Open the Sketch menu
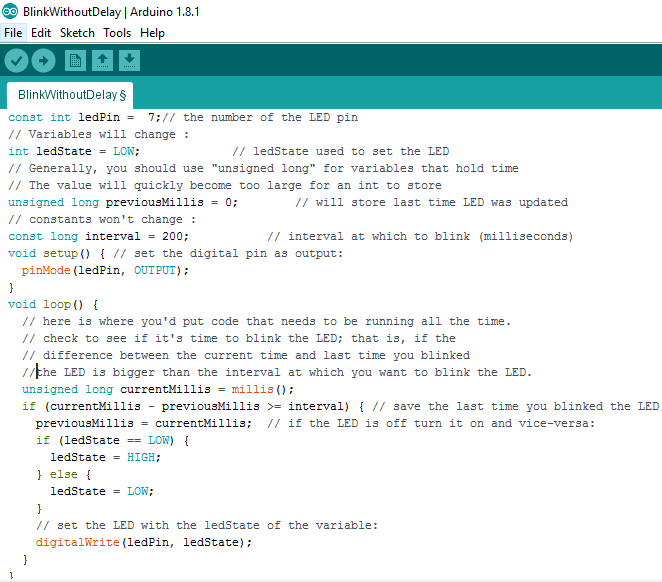662x582 pixels. pos(77,33)
